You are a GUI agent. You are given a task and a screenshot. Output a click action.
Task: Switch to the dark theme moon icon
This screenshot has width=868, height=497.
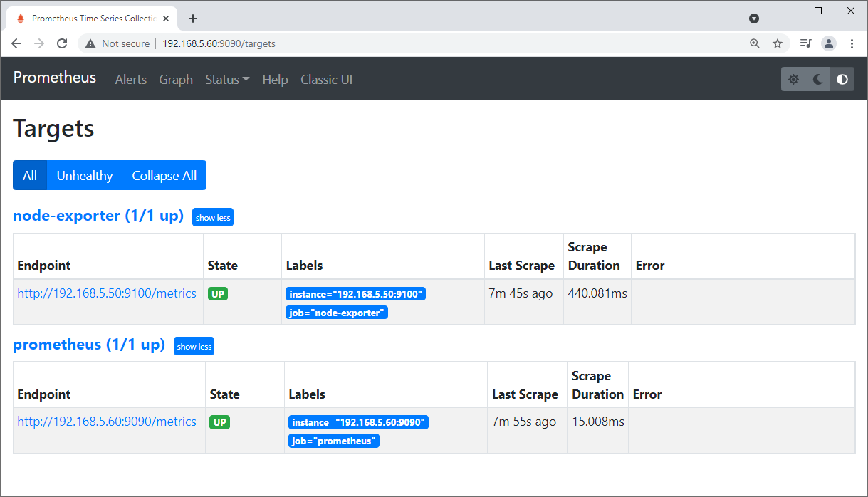click(x=817, y=79)
